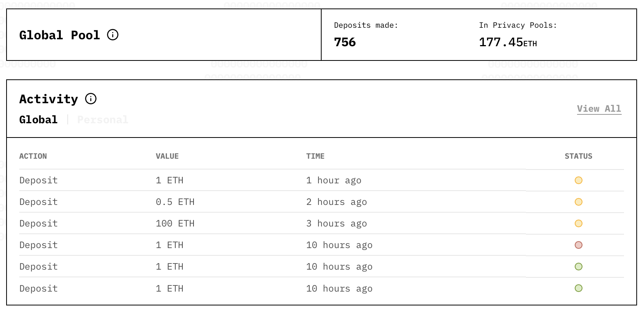Image resolution: width=644 pixels, height=312 pixels.
Task: Click the red status dot
Action: [578, 245]
